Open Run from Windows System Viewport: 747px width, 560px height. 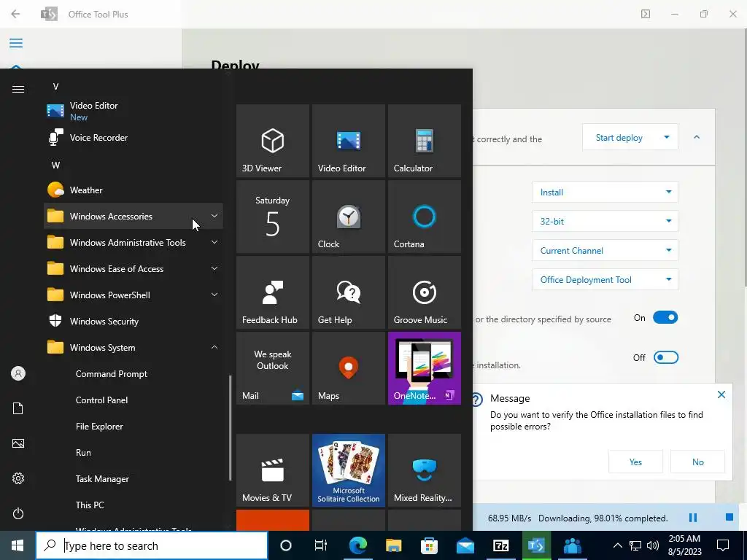(133, 452)
